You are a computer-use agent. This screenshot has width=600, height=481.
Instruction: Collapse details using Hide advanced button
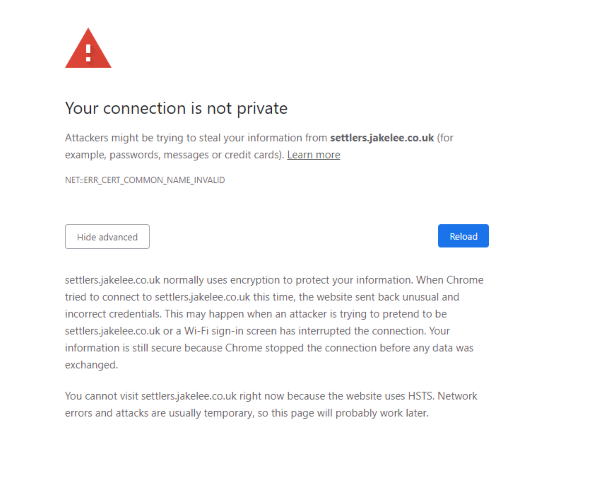pyautogui.click(x=107, y=237)
